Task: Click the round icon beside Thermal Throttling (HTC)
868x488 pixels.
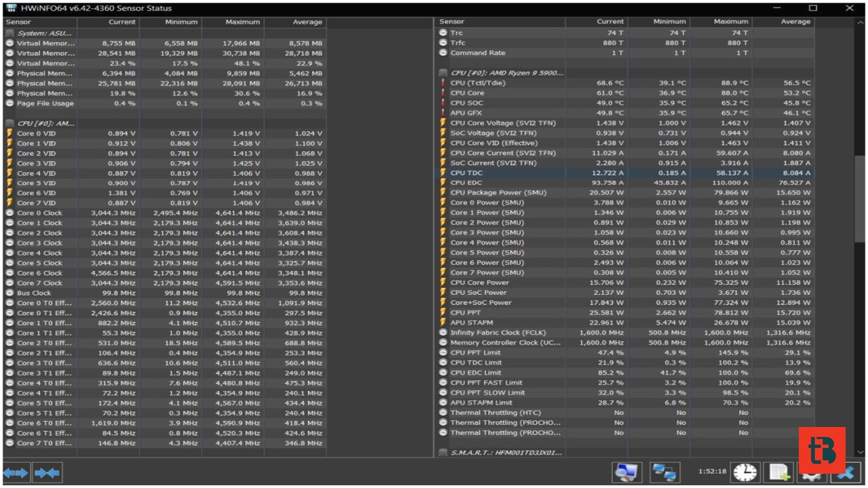Action: (443, 413)
